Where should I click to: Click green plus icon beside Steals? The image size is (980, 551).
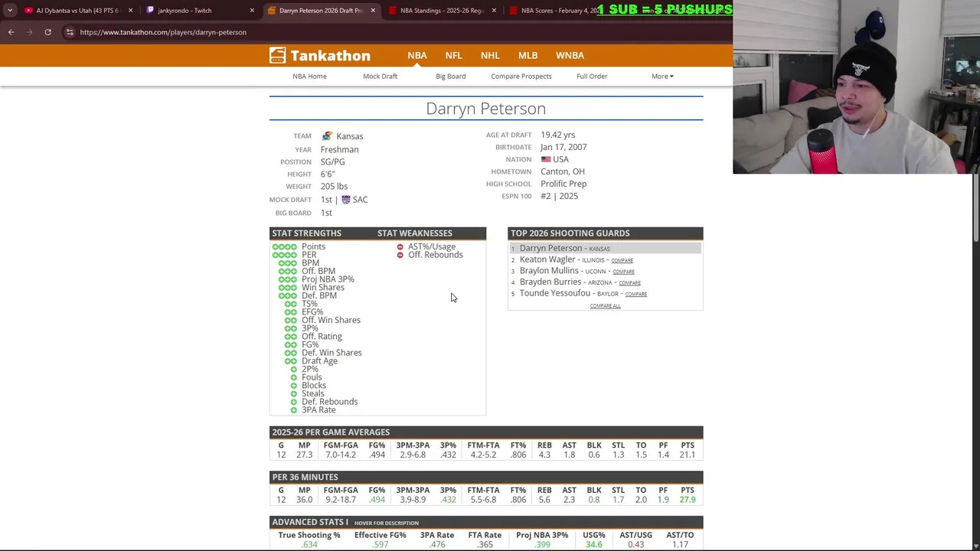293,393
